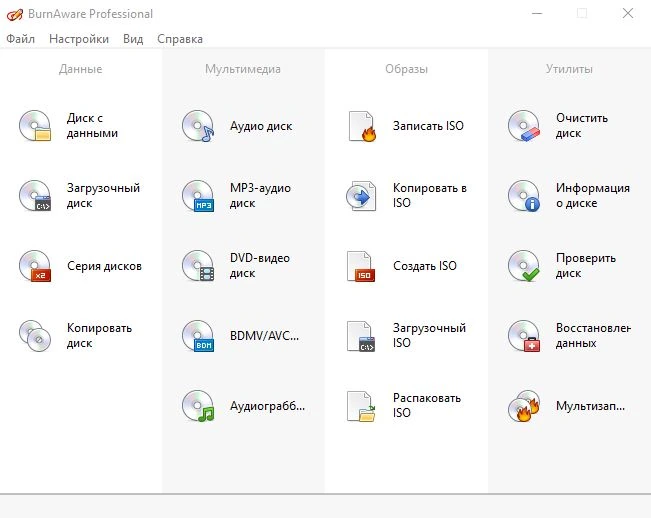Minimize the BurnAware Professional window
This screenshot has width=651, height=518.
click(537, 14)
